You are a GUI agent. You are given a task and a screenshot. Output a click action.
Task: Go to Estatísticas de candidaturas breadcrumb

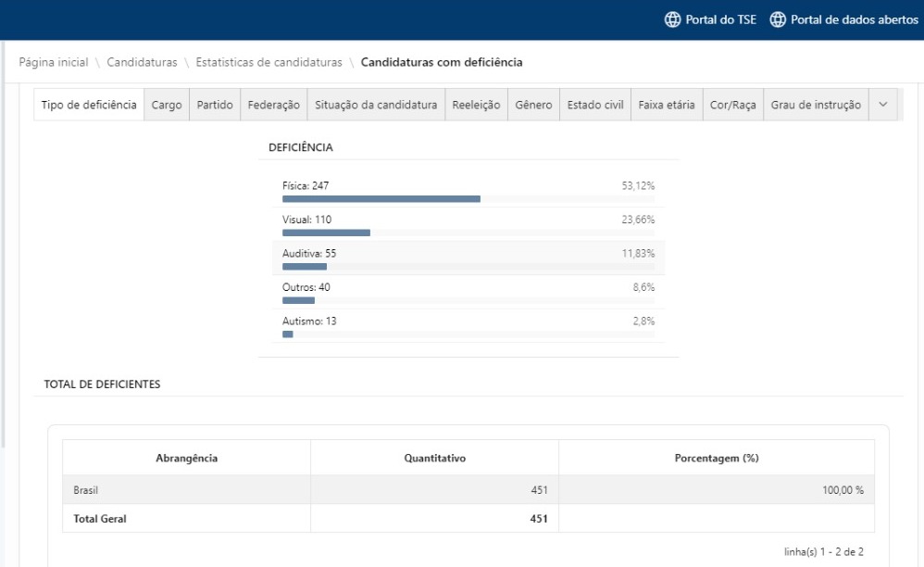point(268,62)
